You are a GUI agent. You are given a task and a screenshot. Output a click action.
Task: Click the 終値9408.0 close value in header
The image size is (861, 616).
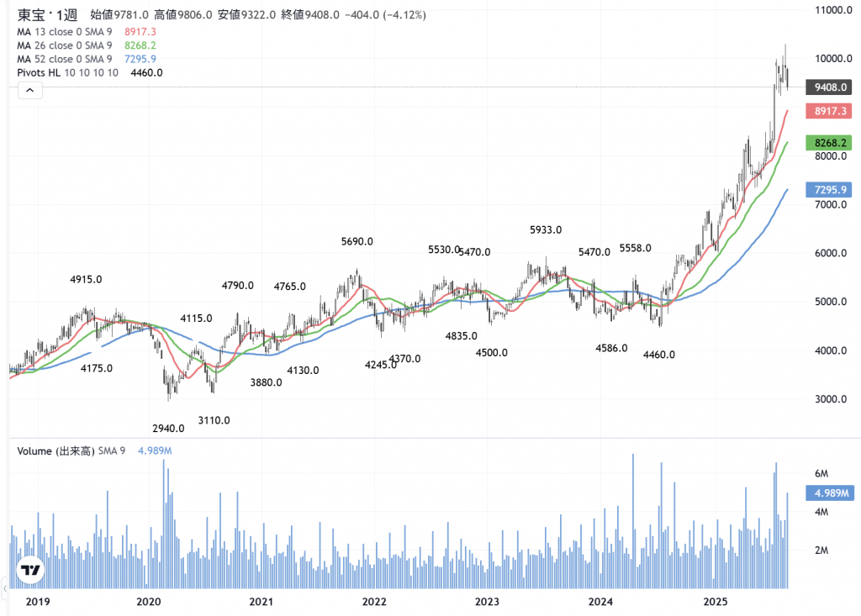[310, 15]
